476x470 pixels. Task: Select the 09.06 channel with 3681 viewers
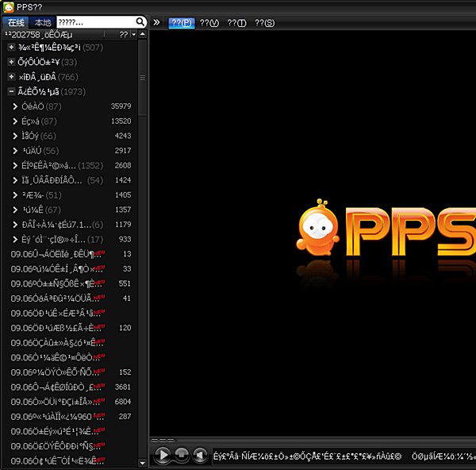[x=71, y=387]
